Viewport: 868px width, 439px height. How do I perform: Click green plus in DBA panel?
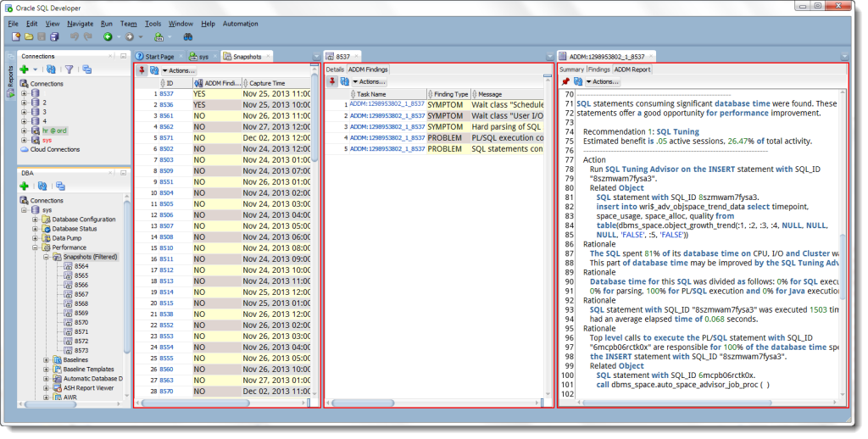coord(24,186)
